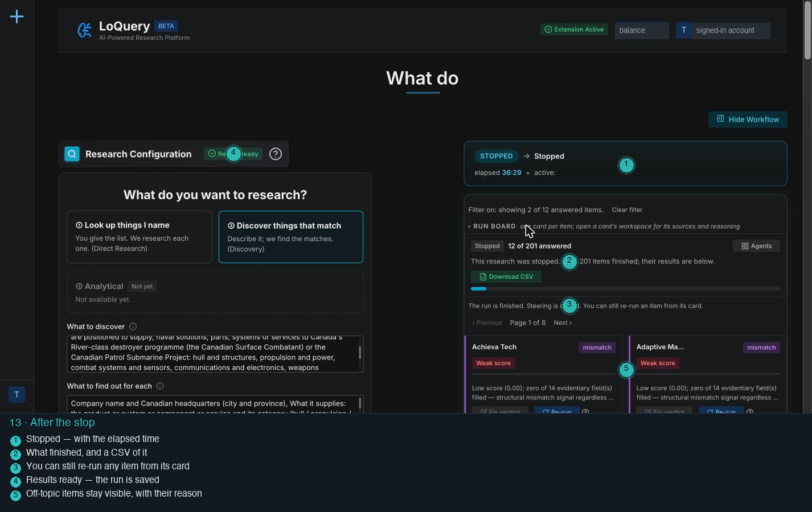Click the elapsed time 36:29
This screenshot has height=512, width=812.
pos(511,172)
